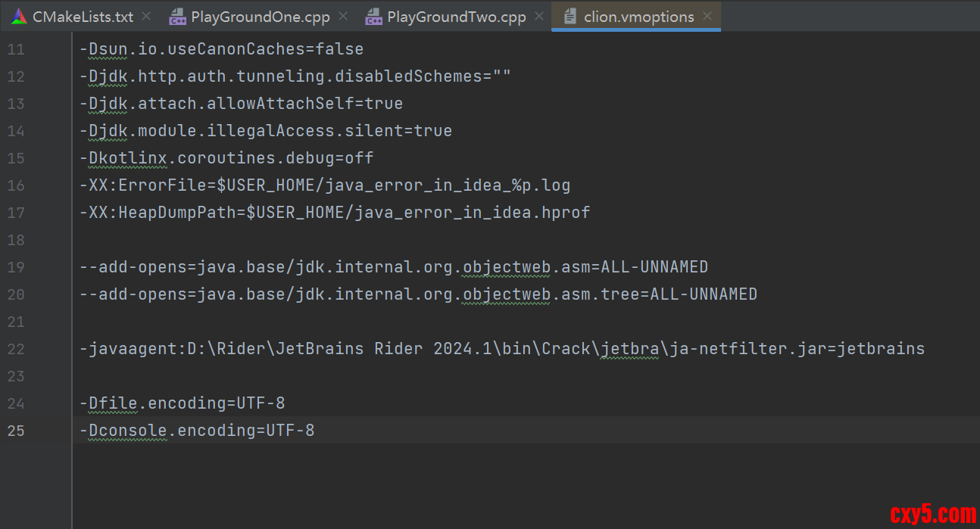The width and height of the screenshot is (980, 529).
Task: Place cursor in the -javaagent line text
Action: click(x=500, y=349)
